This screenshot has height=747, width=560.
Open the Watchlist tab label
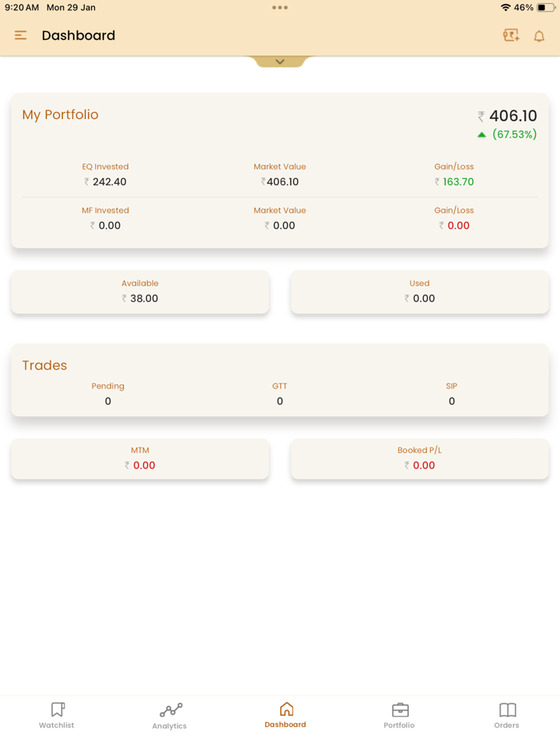(57, 725)
